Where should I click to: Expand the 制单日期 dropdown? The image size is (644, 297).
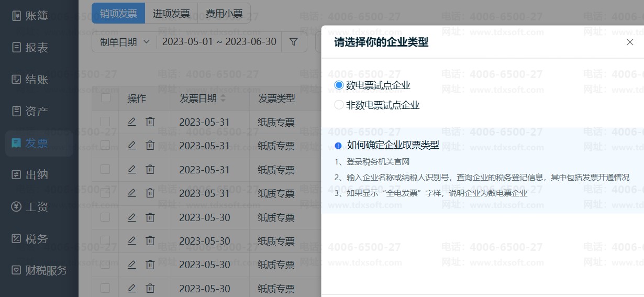124,42
